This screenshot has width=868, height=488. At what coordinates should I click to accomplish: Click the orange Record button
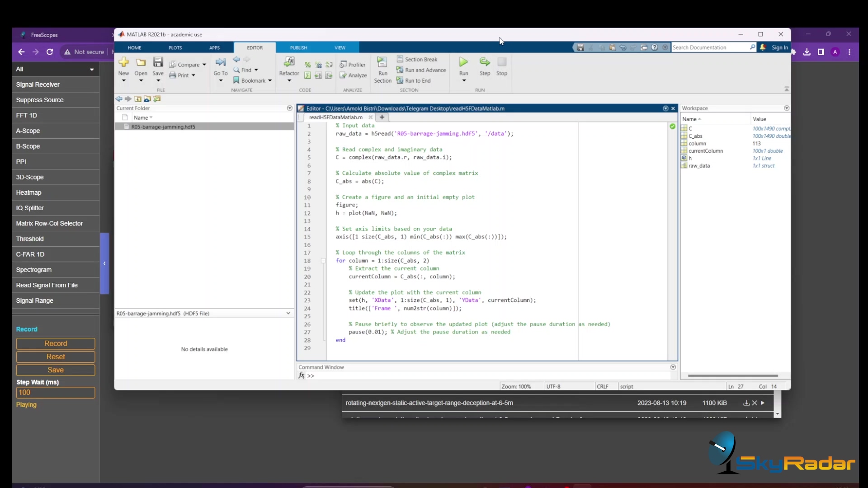click(x=56, y=343)
